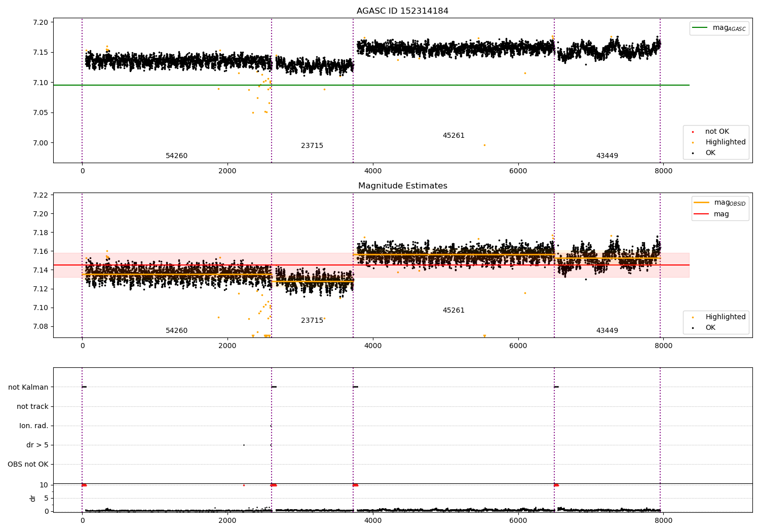Image resolution: width=760 pixels, height=532 pixels.
Task: Click OBSID label 54260 in Magnitude Estimates plot
Action: pyautogui.click(x=176, y=331)
